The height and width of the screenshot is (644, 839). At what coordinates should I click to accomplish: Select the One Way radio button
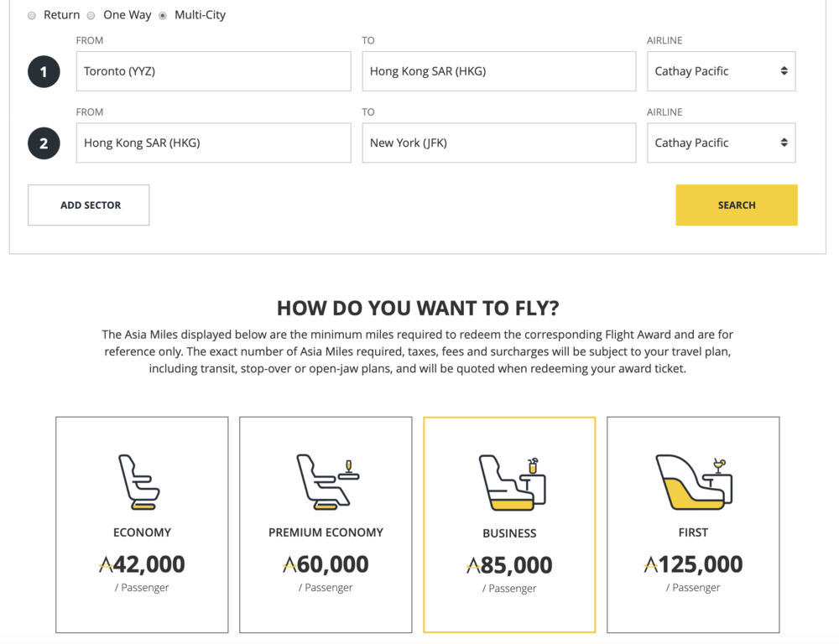point(91,16)
